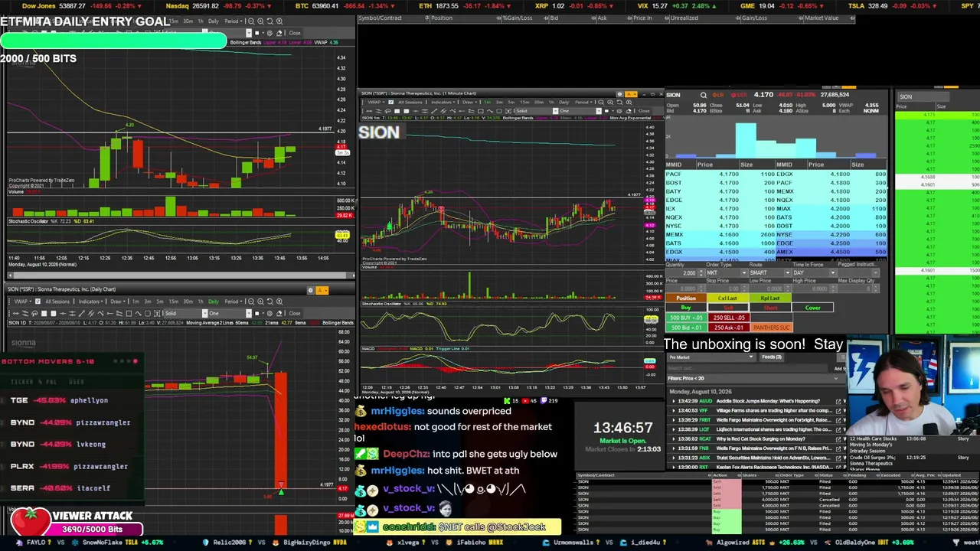Click the Position button

click(x=686, y=298)
